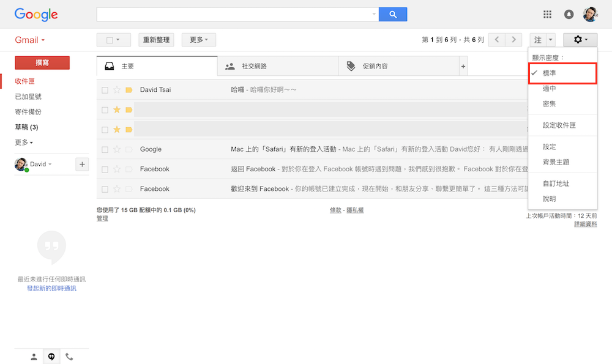This screenshot has height=364, width=612.
Task: Check the last Facebook email checkbox
Action: [x=105, y=189]
